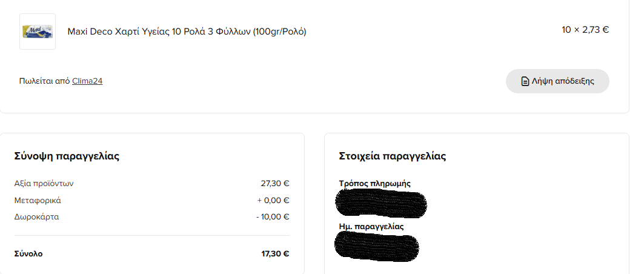Open the Maxi Deco product thumbnail
The image size is (644, 274).
[38, 32]
